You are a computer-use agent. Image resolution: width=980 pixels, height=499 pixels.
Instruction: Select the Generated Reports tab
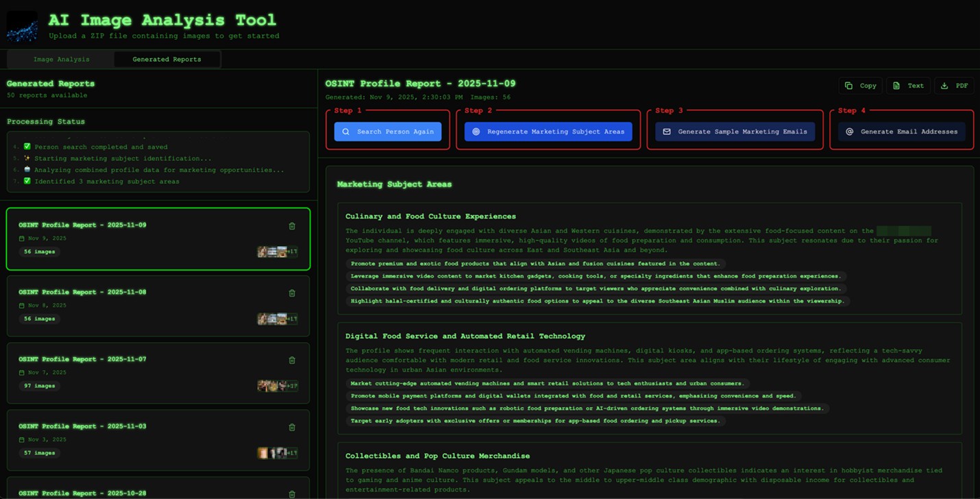point(167,60)
